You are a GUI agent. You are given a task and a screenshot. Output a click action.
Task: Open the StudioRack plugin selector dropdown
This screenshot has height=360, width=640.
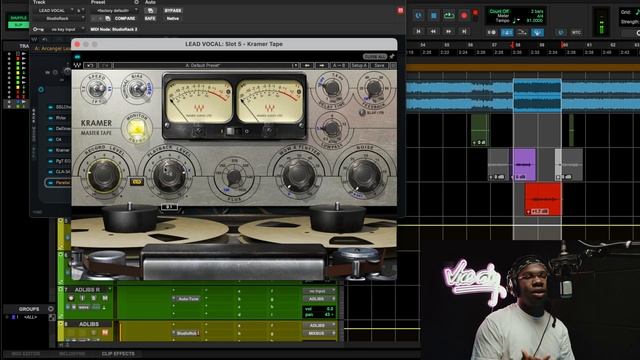pos(59,18)
